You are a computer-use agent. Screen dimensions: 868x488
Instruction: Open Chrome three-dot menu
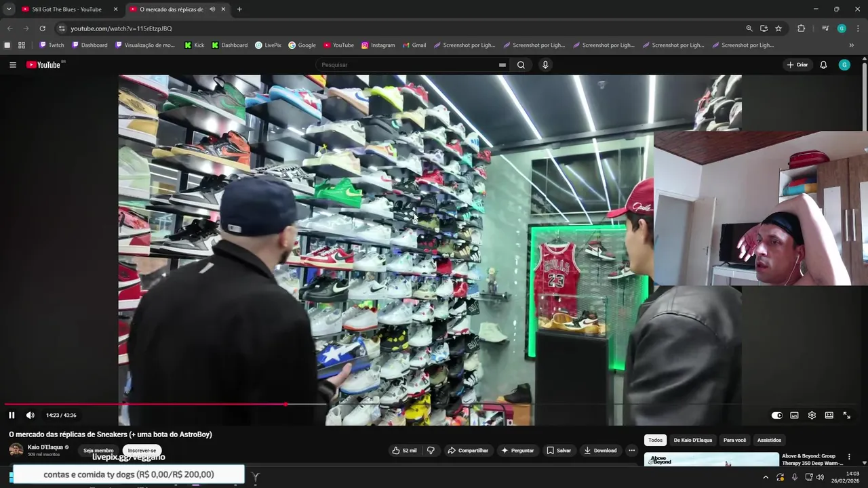pyautogui.click(x=858, y=28)
